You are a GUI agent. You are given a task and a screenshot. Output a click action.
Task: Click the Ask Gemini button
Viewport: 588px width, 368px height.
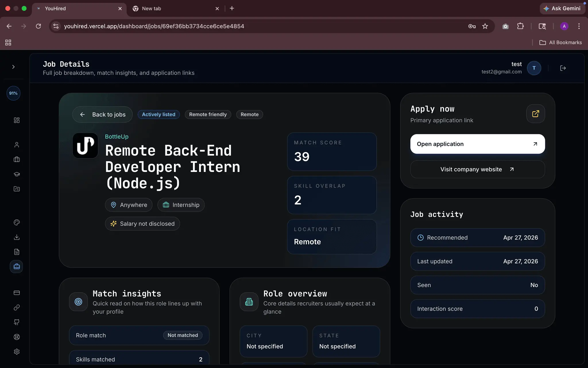pyautogui.click(x=562, y=8)
